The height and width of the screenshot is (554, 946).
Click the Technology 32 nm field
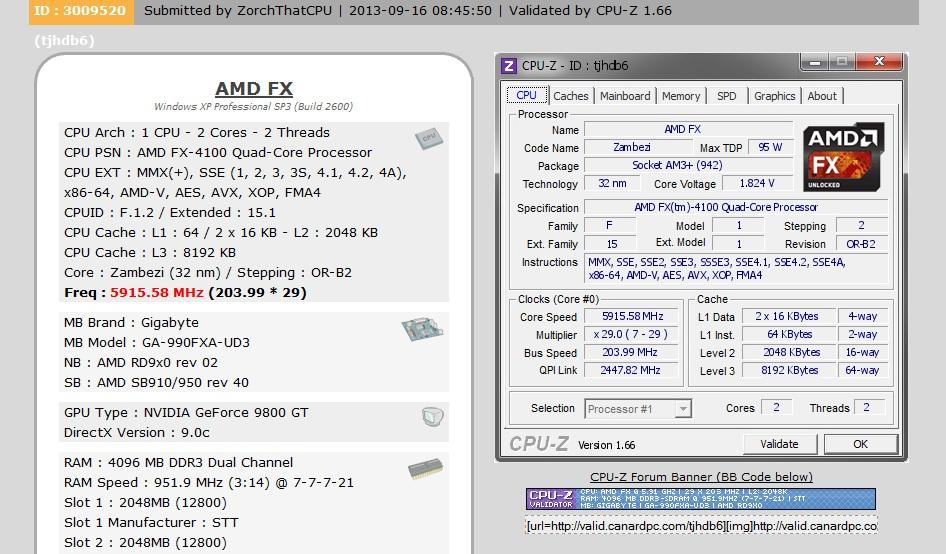[x=612, y=183]
